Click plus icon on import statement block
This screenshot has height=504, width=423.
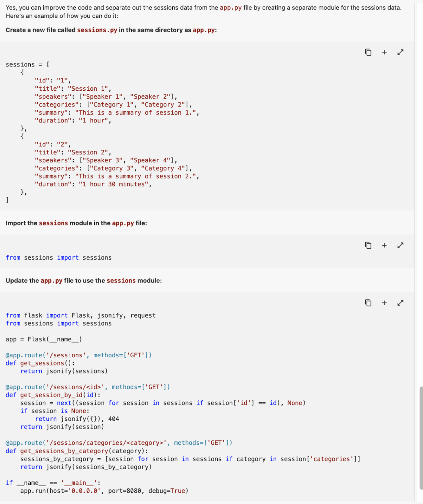(x=384, y=245)
